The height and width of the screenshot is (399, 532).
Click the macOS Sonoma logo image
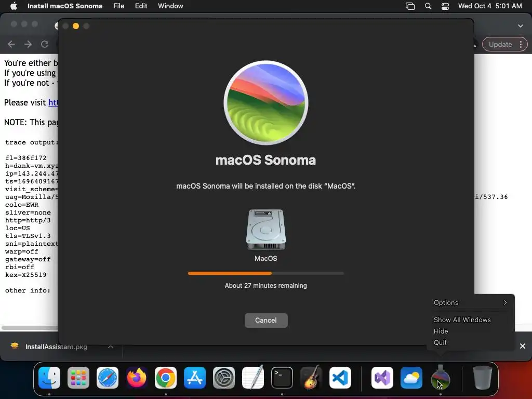tap(265, 103)
